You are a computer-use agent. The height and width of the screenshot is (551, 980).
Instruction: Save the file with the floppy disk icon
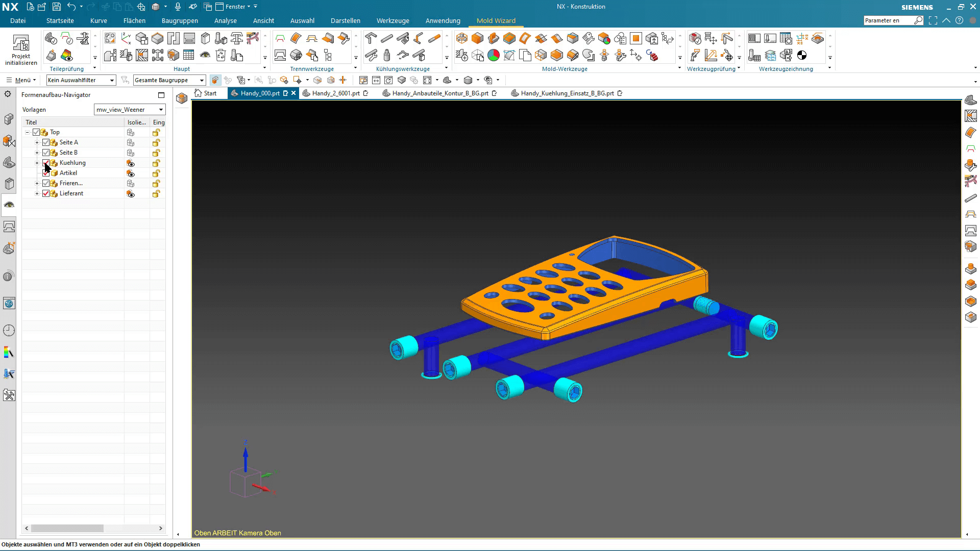[57, 7]
